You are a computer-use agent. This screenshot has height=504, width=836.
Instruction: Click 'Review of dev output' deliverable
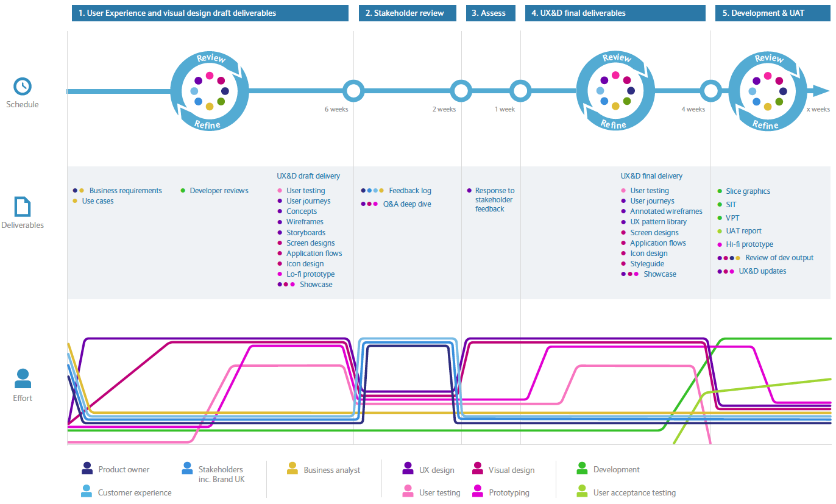(x=779, y=258)
